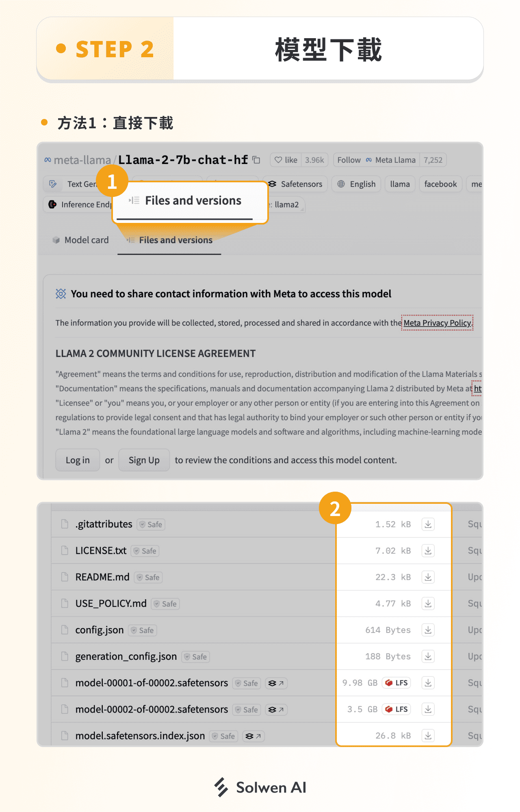520x812 pixels.
Task: Open the Model card tab
Action: 80,240
